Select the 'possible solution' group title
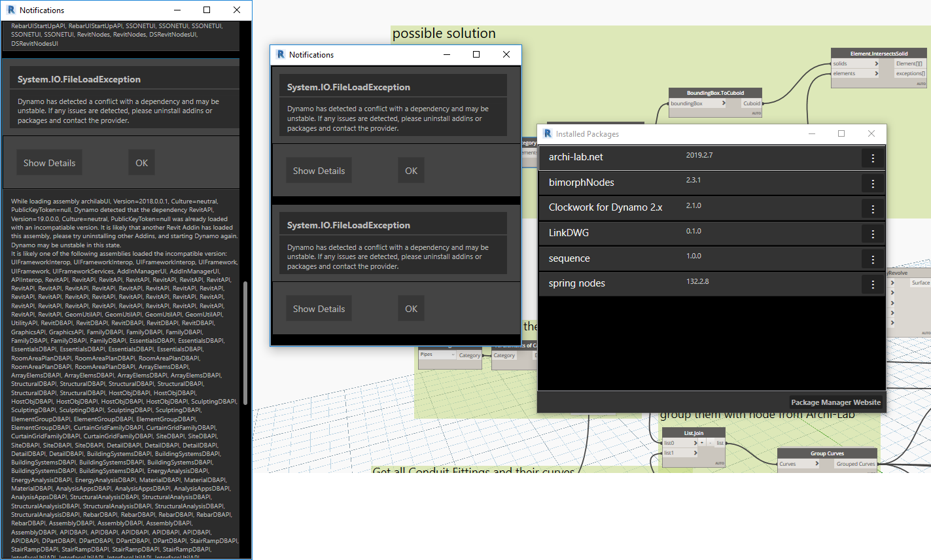 coord(444,33)
